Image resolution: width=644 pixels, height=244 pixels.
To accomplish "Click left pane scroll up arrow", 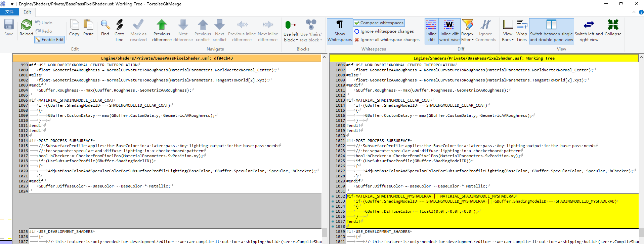I will pos(324,57).
